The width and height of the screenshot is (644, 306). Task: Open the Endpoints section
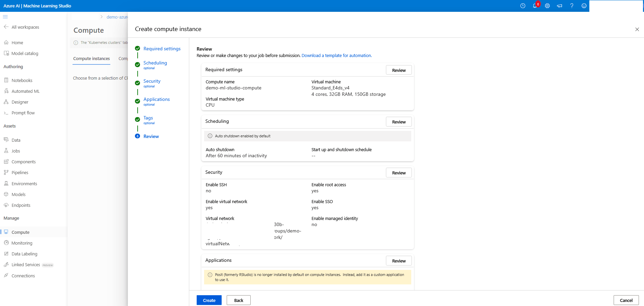click(x=21, y=205)
